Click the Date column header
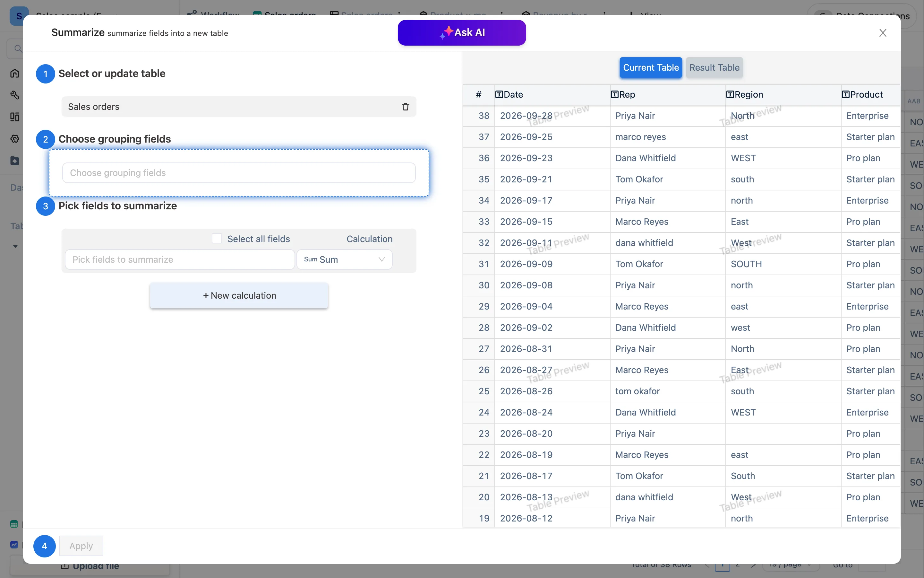 (x=552, y=94)
